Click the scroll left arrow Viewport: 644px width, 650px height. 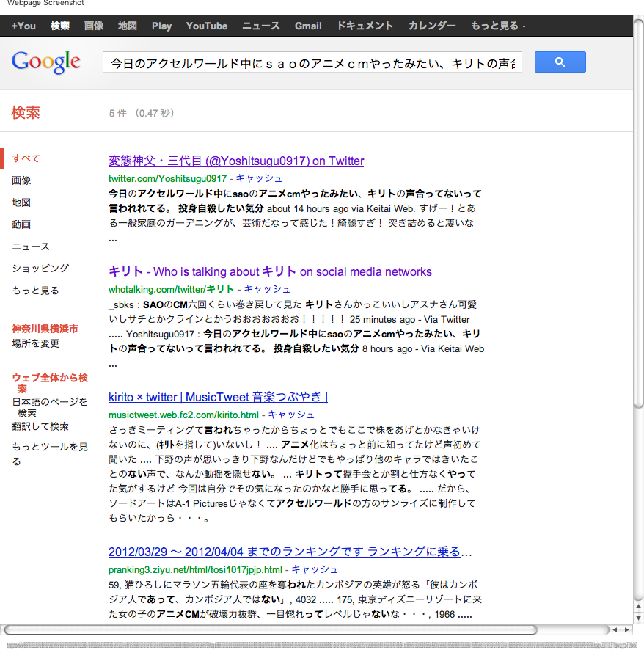[x=615, y=629]
